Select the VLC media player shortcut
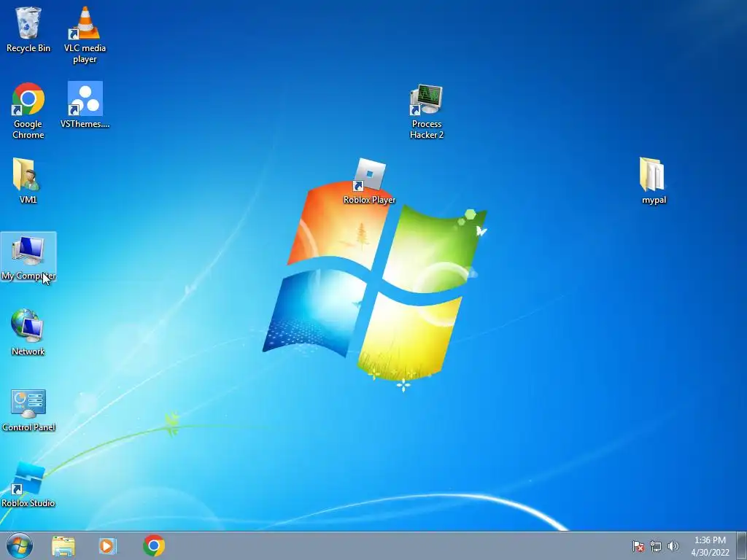This screenshot has width=747, height=560. point(85,35)
